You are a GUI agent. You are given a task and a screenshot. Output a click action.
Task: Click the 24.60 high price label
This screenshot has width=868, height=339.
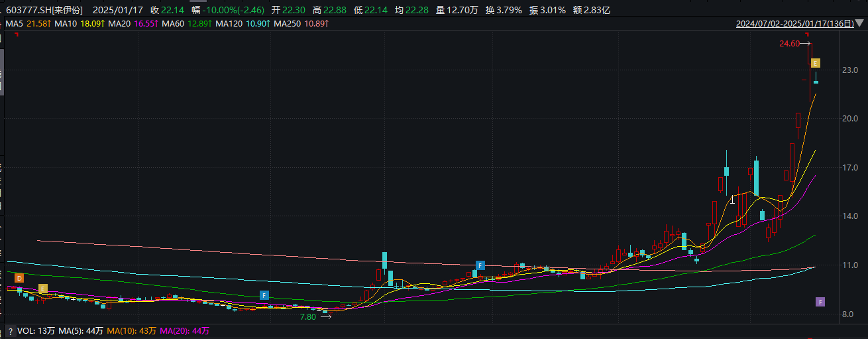coord(789,44)
